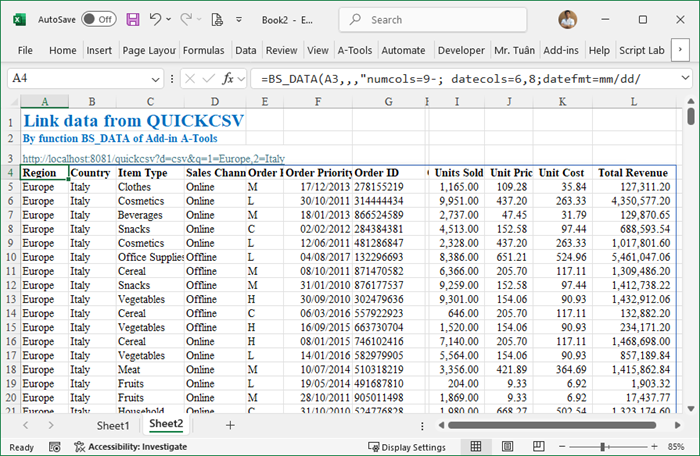700x456 pixels.
Task: Open the Developer ribbon tab
Action: pyautogui.click(x=461, y=50)
